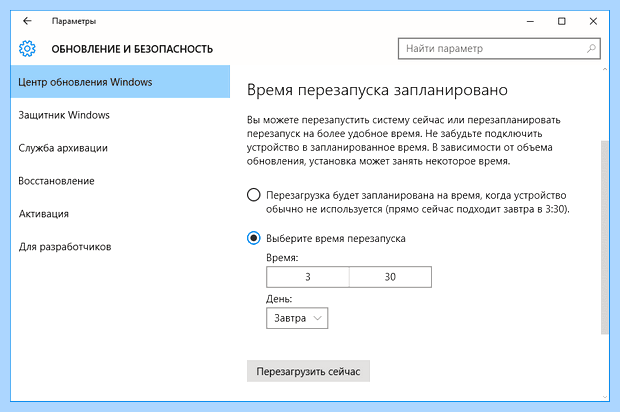Open the minutes picker showing 30
Image resolution: width=620 pixels, height=412 pixels.
pyautogui.click(x=390, y=277)
